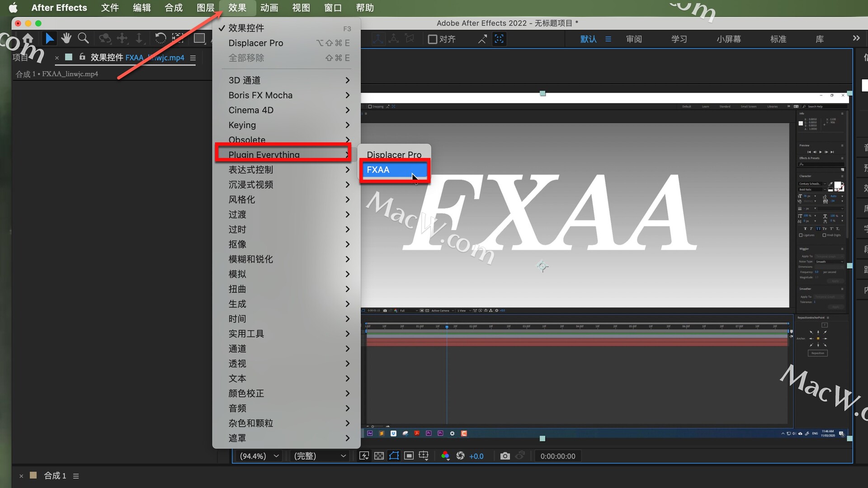This screenshot has width=868, height=488.
Task: Open timeline 合成 1 panel menu
Action: (x=76, y=476)
